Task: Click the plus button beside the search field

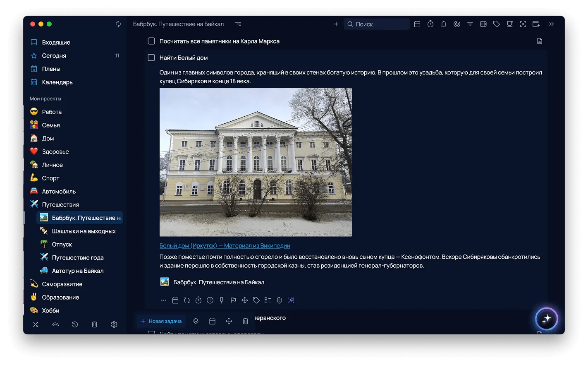Action: [x=336, y=24]
